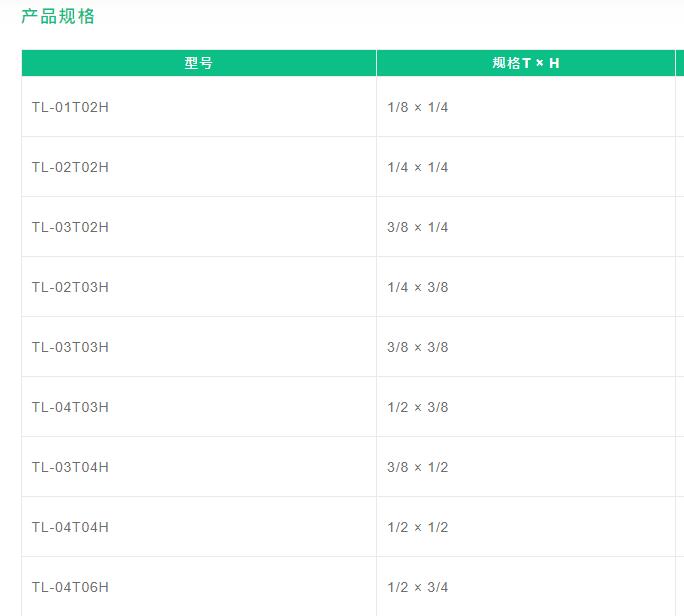Click the 1/2 × 3/4 spec cell
This screenshot has width=684, height=616.
point(526,587)
